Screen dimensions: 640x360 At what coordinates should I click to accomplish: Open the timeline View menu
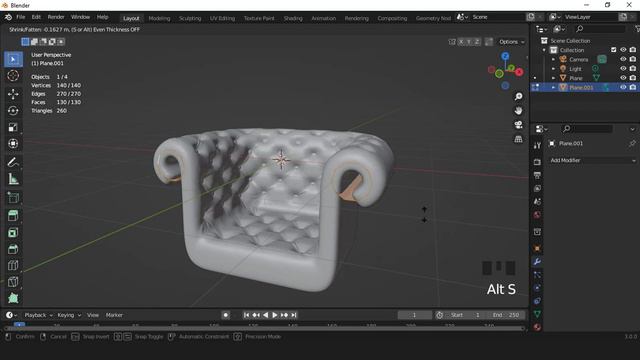point(93,315)
